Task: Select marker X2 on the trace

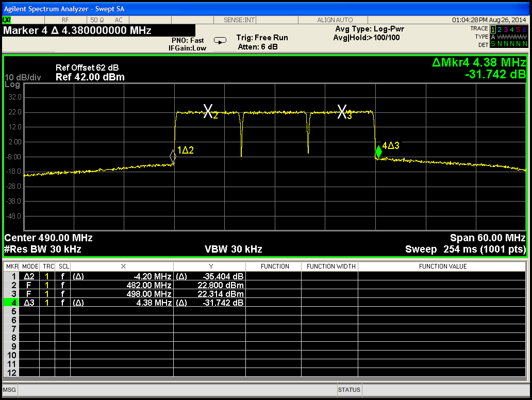Action: pyautogui.click(x=208, y=111)
